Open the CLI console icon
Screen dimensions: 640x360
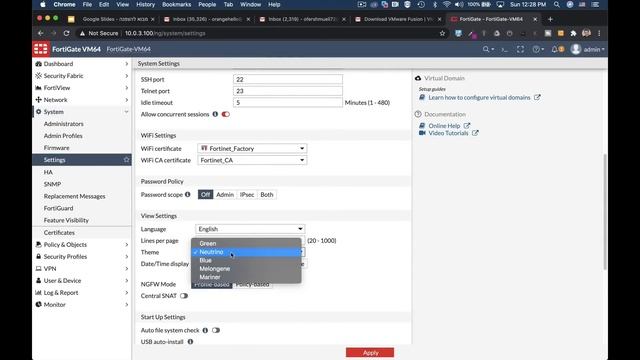pyautogui.click(x=504, y=49)
